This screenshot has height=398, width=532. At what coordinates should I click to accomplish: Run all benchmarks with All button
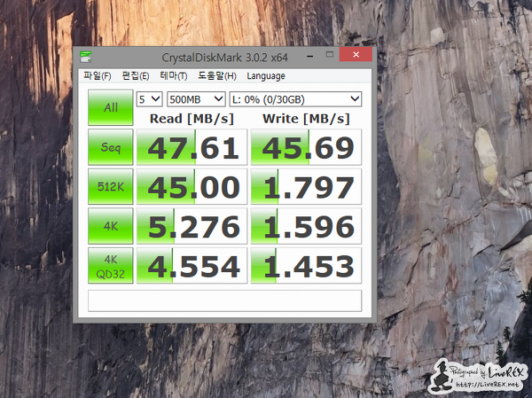(x=111, y=107)
